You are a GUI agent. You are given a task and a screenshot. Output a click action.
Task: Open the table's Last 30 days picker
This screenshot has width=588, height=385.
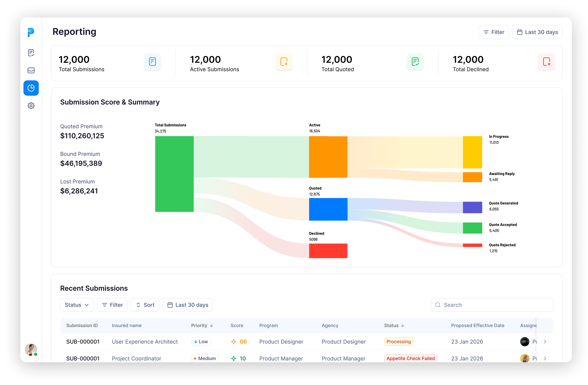point(188,305)
